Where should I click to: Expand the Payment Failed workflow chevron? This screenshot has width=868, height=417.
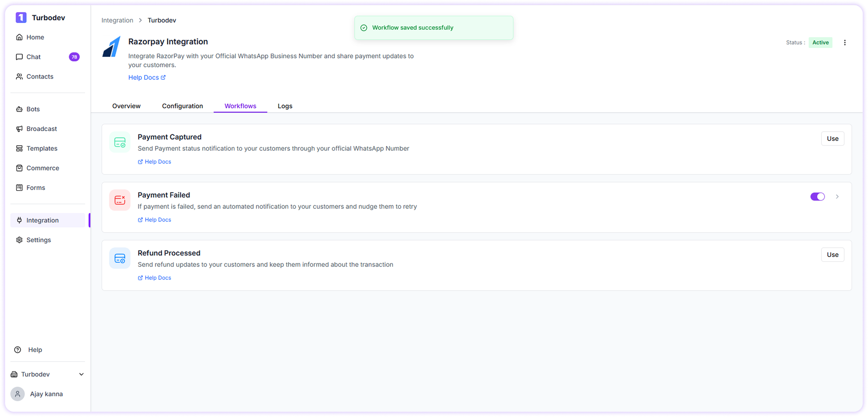pyautogui.click(x=837, y=196)
